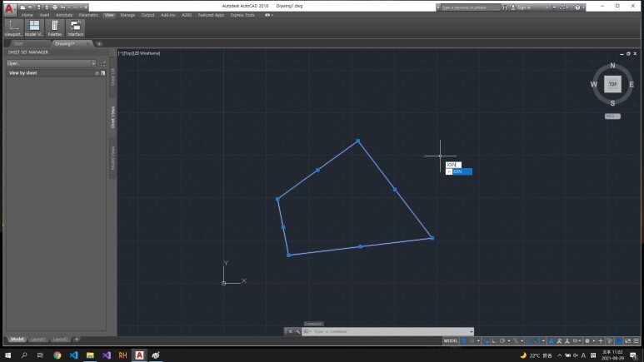The width and height of the screenshot is (644, 362).
Task: Click the Isolate Objects status icon
Action: (609, 341)
